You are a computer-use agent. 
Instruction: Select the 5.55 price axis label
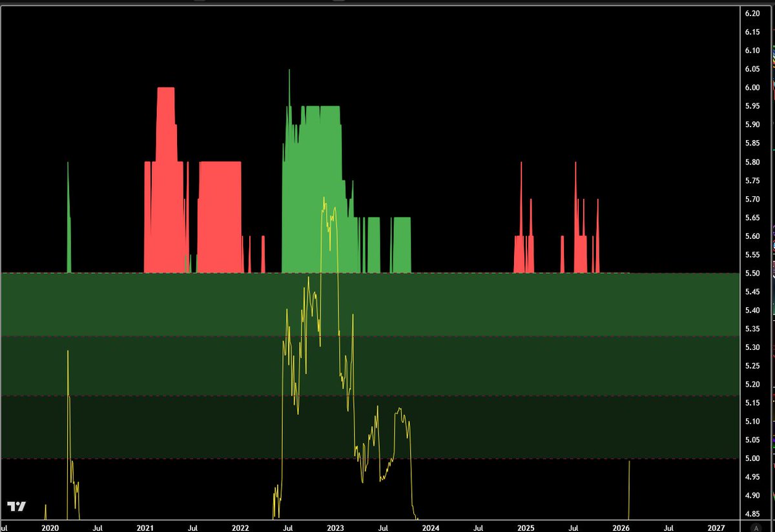coord(751,255)
